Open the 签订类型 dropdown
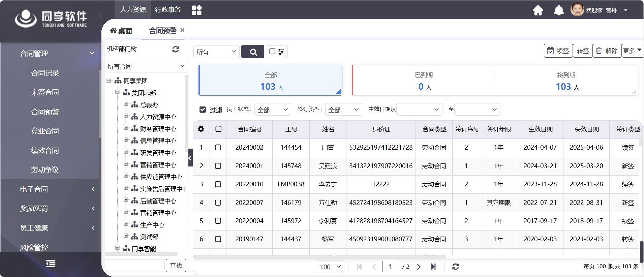Image resolution: width=644 pixels, height=277 pixels. (343, 110)
